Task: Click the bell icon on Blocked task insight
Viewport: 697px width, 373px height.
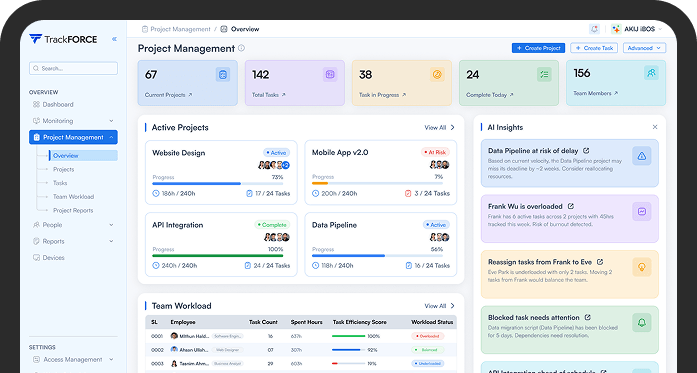Action: (641, 323)
